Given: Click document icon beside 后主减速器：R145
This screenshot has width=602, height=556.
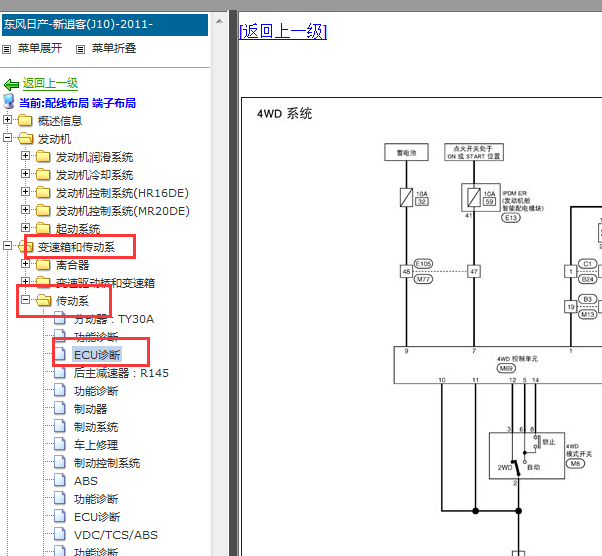Looking at the screenshot, I should pyautogui.click(x=60, y=372).
